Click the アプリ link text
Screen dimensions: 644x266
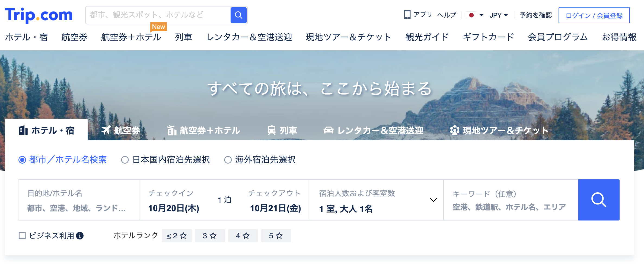click(423, 15)
